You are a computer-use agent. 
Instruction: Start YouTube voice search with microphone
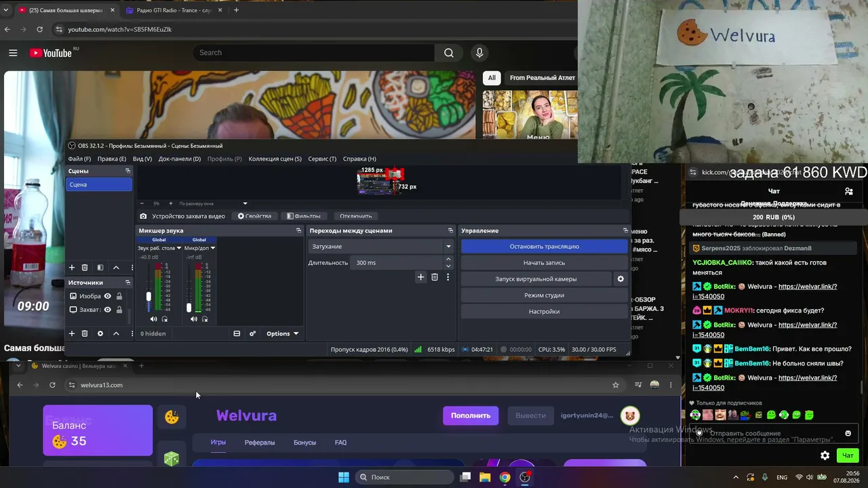pyautogui.click(x=479, y=53)
